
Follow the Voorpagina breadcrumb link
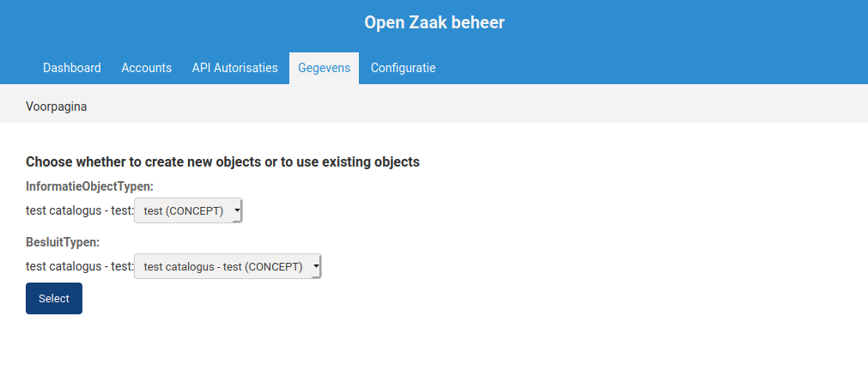click(x=57, y=106)
